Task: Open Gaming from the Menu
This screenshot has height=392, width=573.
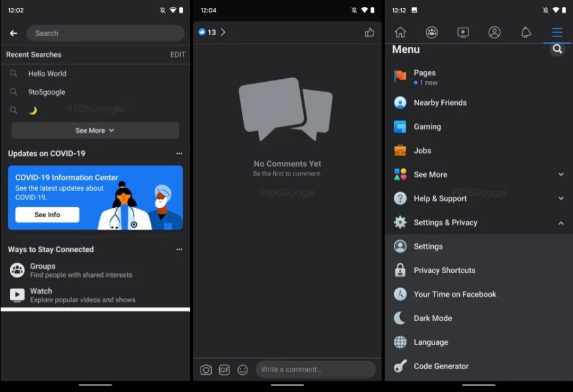Action: (479, 127)
